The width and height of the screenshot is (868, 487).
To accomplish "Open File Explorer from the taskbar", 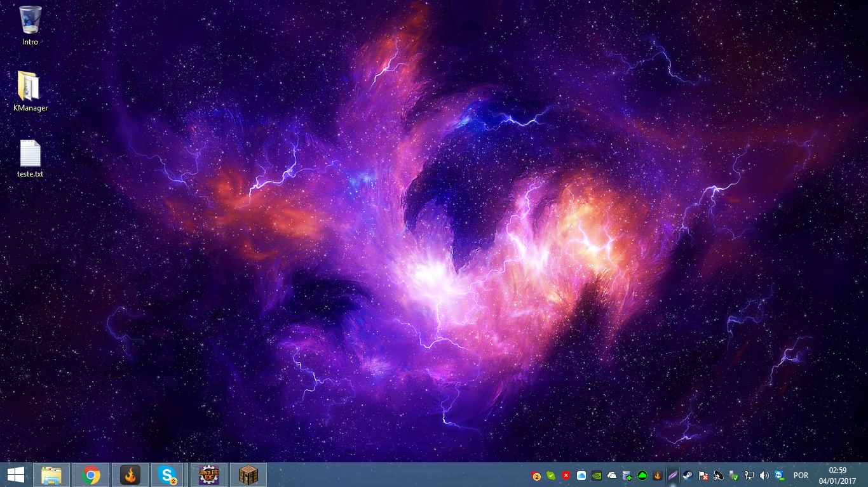I will pos(51,475).
